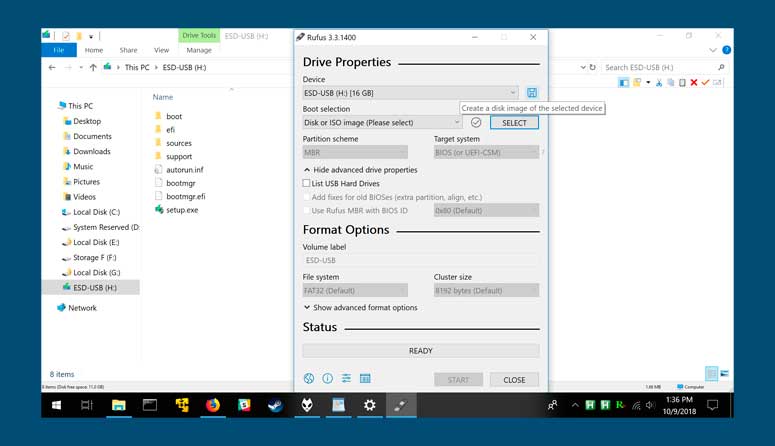Open the BIOS ID 0x80 (Default) dropdown
Screen dimensions: 775x446
click(x=486, y=210)
